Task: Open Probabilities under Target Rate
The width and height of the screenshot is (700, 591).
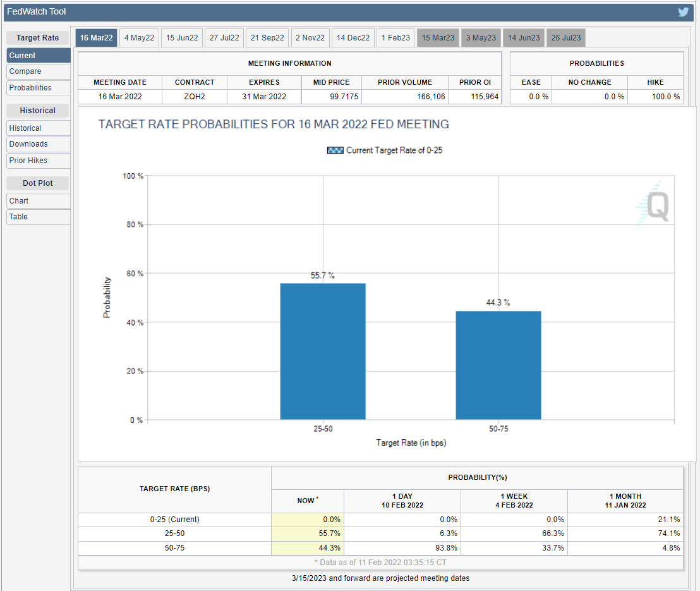Action: coord(38,88)
